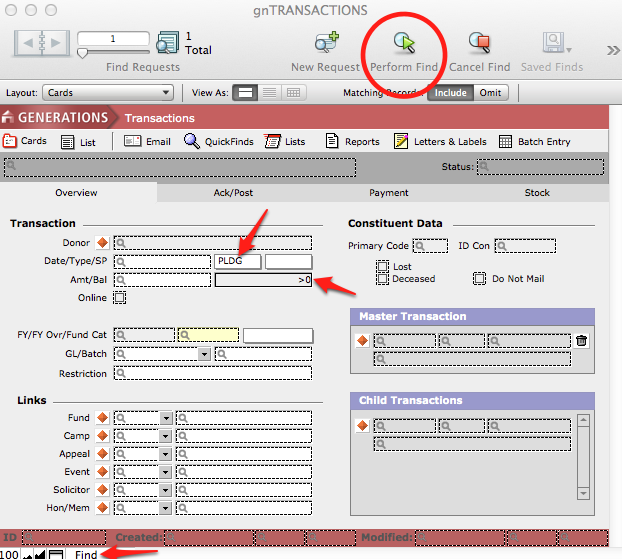Open Letters & Labels icon
The height and width of the screenshot is (559, 622).
tap(401, 142)
